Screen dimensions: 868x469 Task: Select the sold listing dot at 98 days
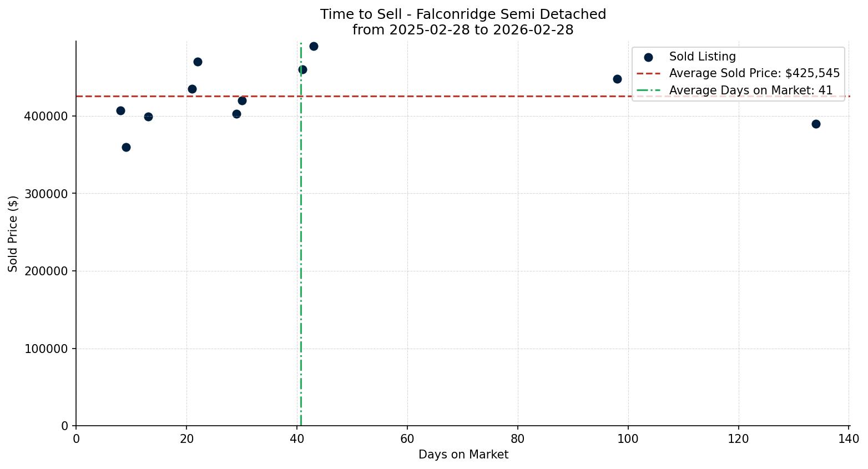617,79
